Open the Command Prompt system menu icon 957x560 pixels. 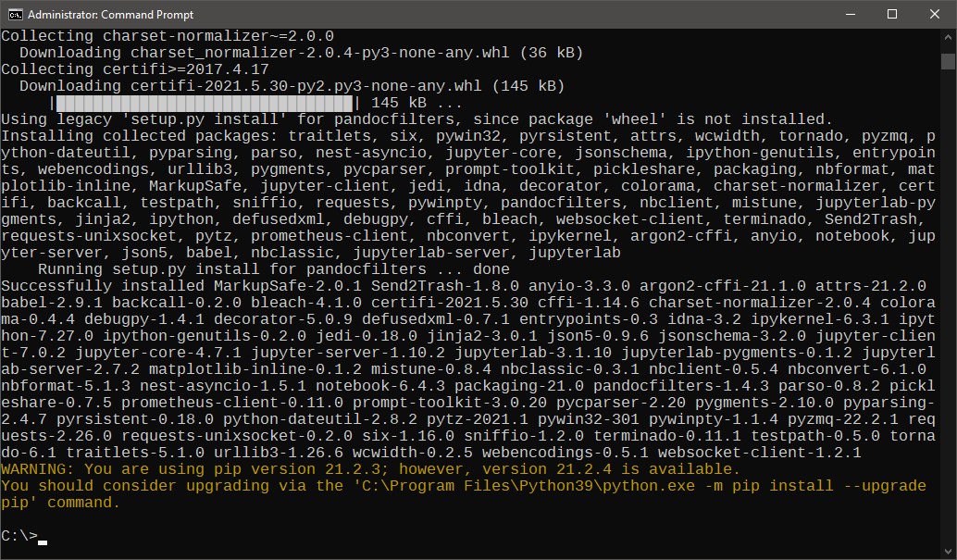pos(15,14)
